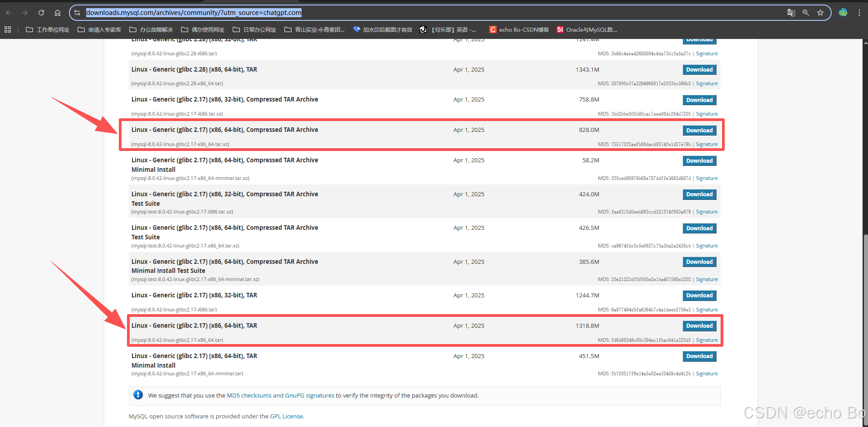Download the 58.2M Minimal Install archive
This screenshot has height=427, width=868.
(699, 161)
